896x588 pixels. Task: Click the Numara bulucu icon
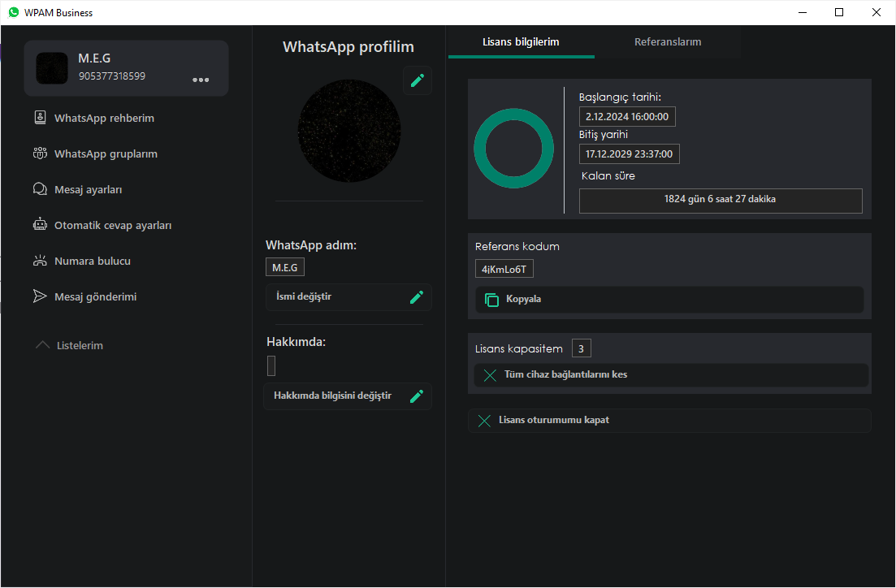tap(40, 261)
